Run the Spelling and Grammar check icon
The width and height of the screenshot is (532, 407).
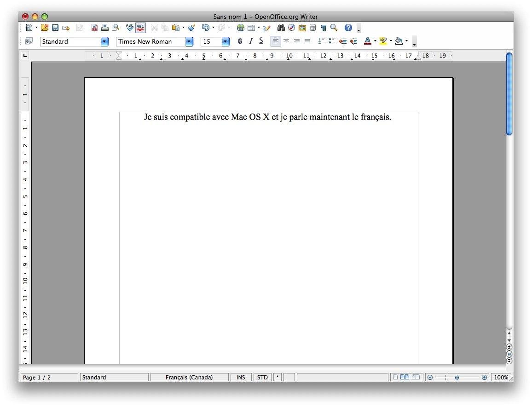[x=130, y=28]
